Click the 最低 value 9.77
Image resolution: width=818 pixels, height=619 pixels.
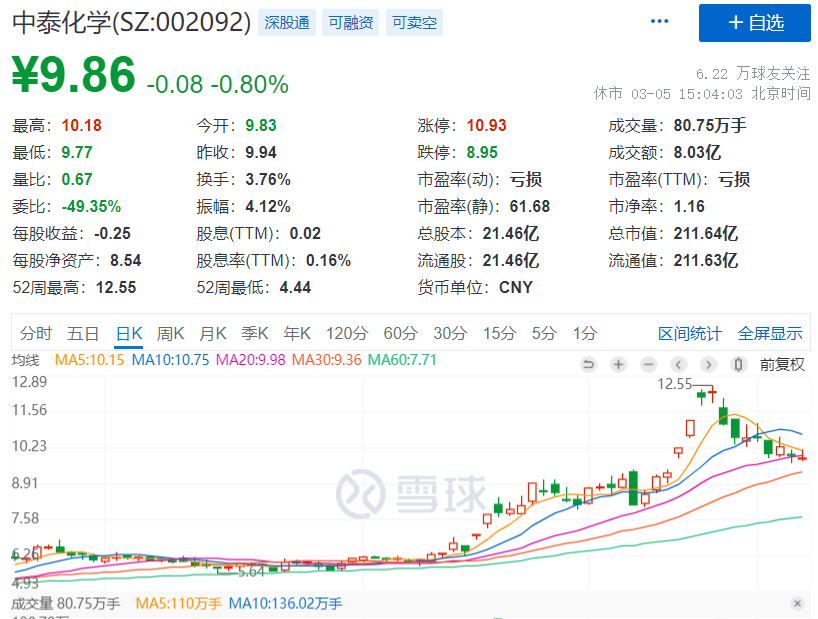click(77, 152)
